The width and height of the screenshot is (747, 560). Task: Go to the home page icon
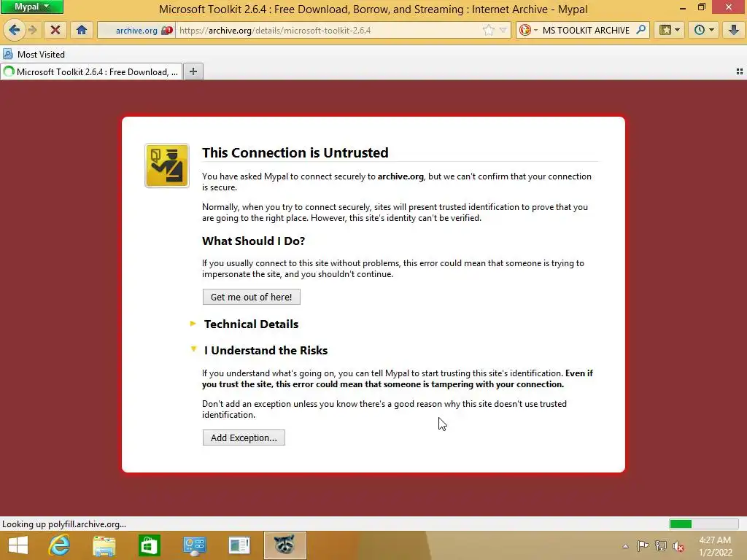82,31
